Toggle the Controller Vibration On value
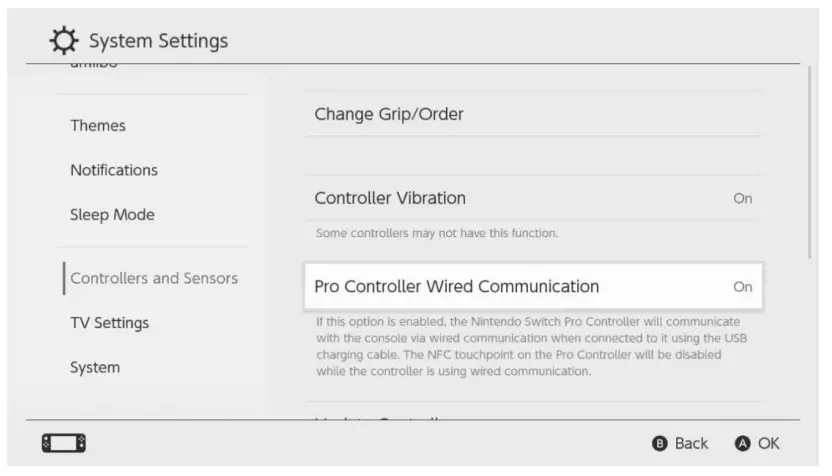This screenshot has width=832, height=476. tap(742, 198)
